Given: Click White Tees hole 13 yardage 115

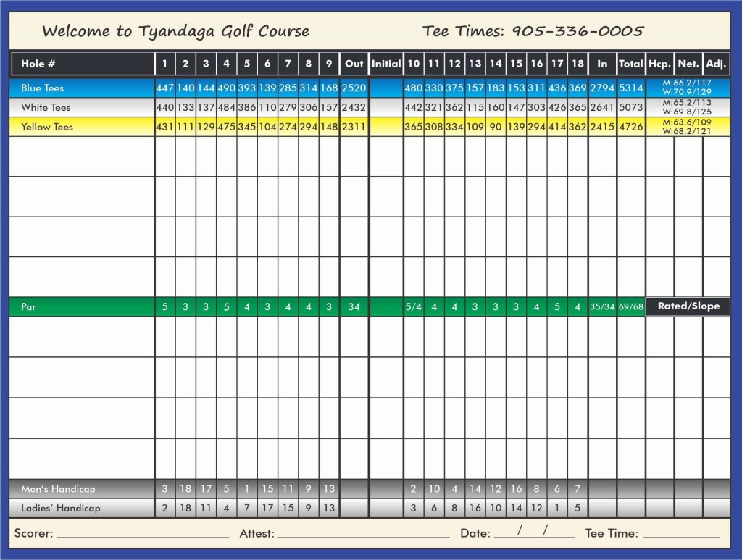Looking at the screenshot, I should point(475,107).
